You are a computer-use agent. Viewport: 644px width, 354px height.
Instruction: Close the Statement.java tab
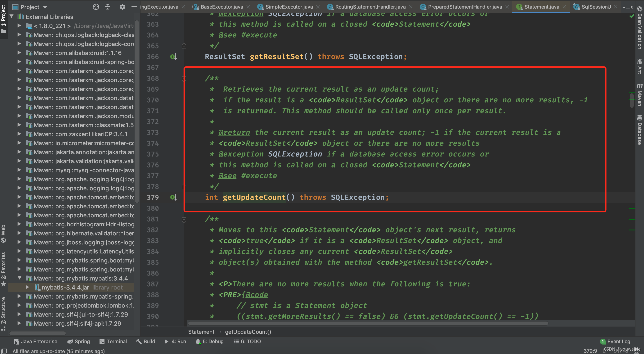tap(564, 7)
